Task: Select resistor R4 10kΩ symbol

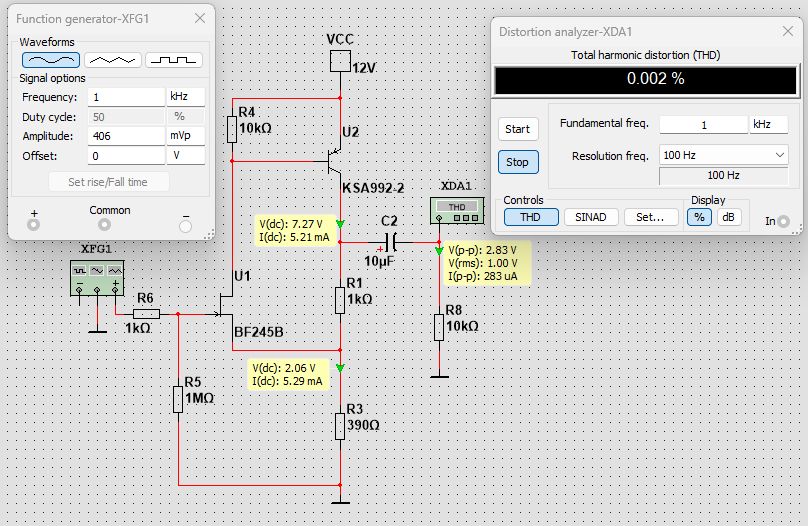Action: click(232, 129)
